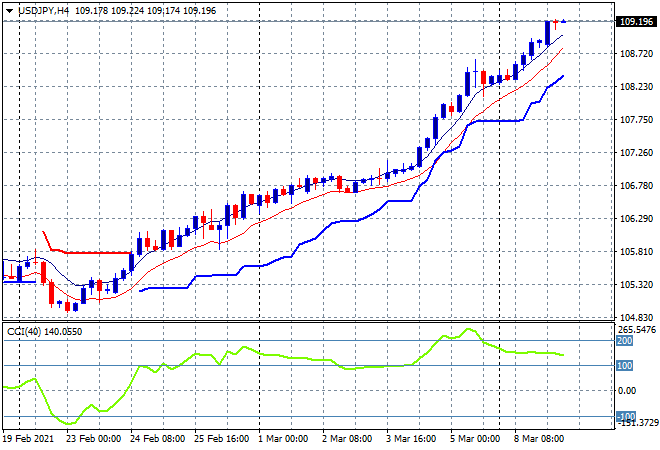This screenshot has width=660, height=450.
Task: Click the 0.00 CCI scale label
Action: click(627, 391)
